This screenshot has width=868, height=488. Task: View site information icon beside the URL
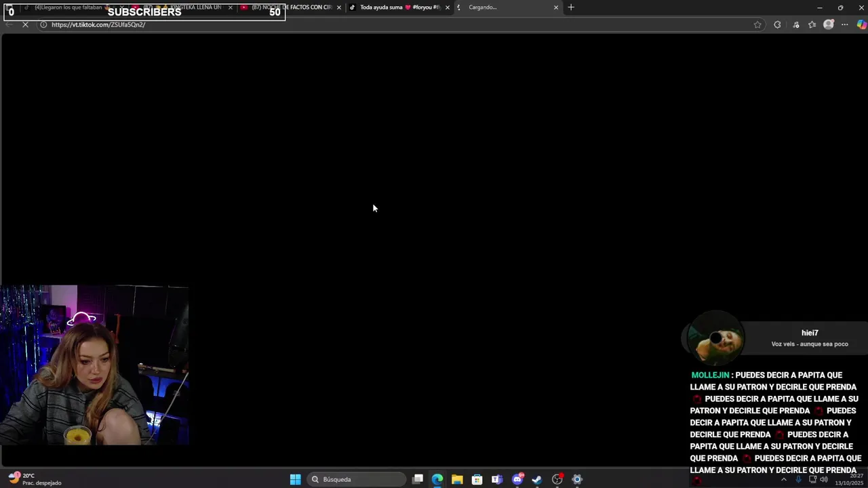pyautogui.click(x=43, y=24)
